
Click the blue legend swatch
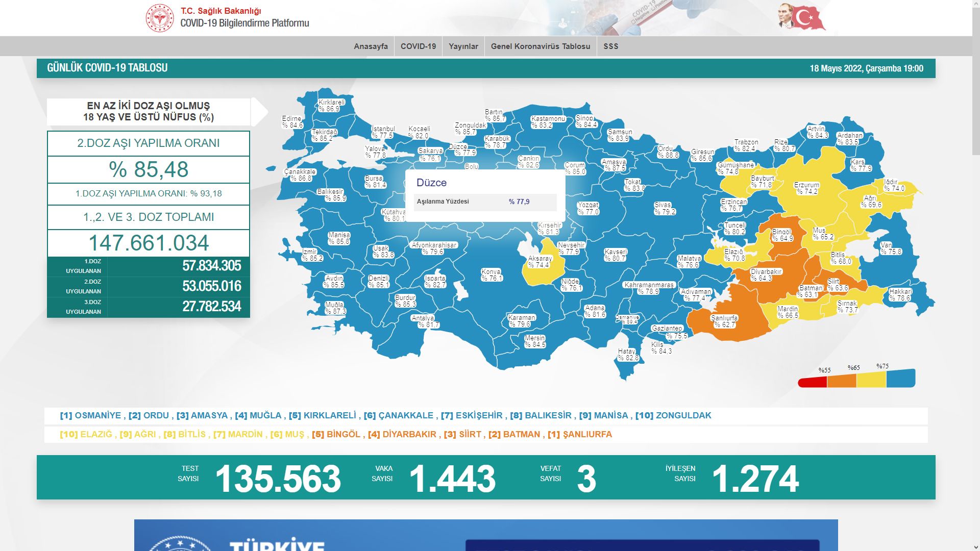pos(901,378)
